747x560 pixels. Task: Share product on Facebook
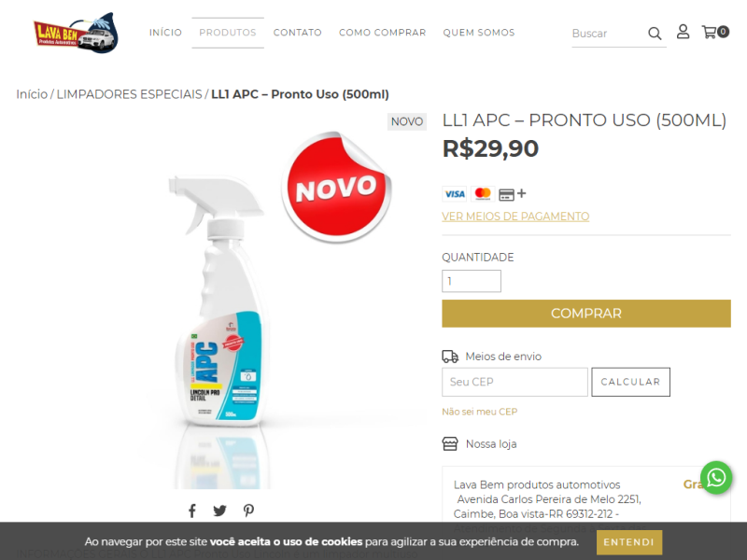point(192,511)
